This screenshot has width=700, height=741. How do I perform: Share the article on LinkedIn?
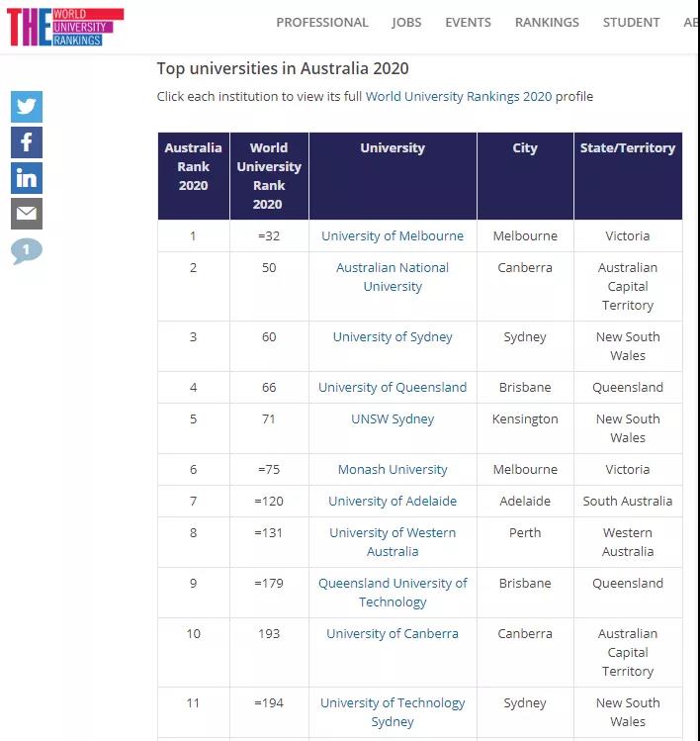coord(27,178)
